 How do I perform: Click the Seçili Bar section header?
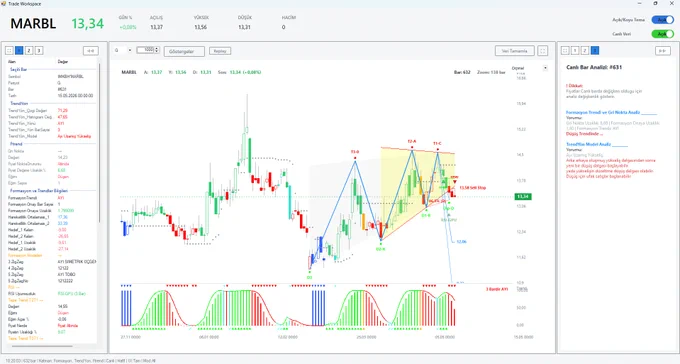[19, 69]
